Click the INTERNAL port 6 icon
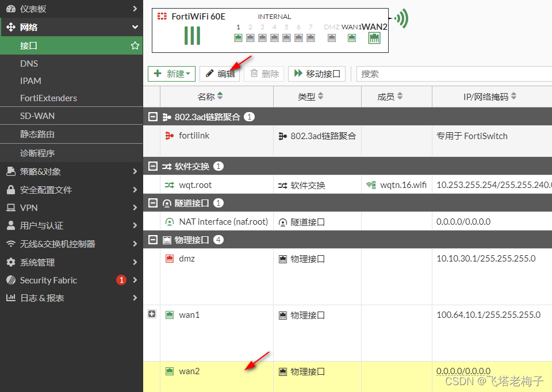 click(298, 38)
